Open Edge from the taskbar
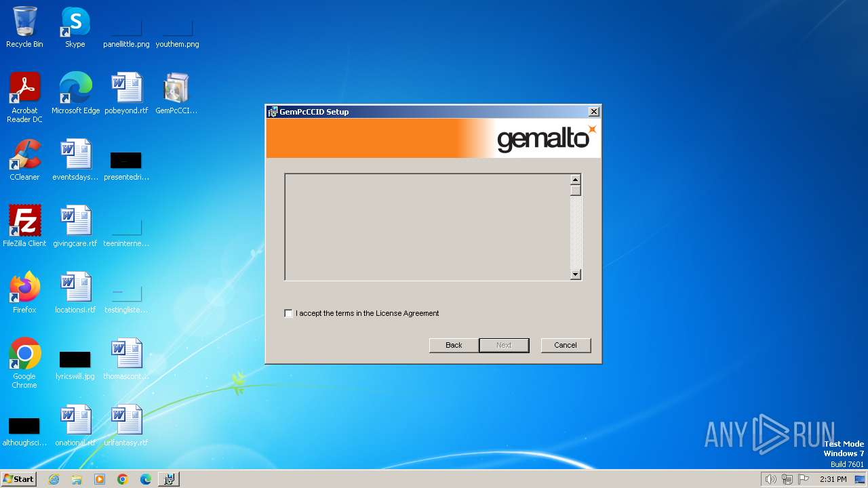The width and height of the screenshot is (868, 488). click(146, 479)
